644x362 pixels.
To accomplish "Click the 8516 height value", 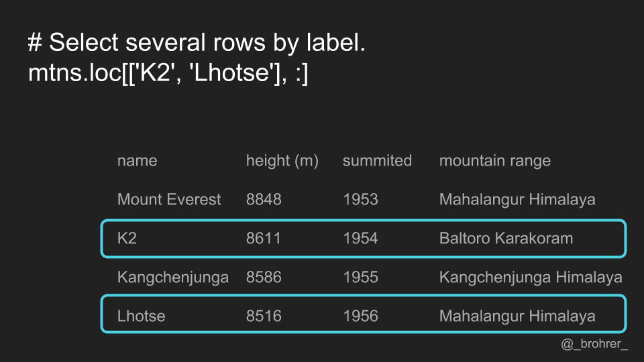I will (x=264, y=316).
